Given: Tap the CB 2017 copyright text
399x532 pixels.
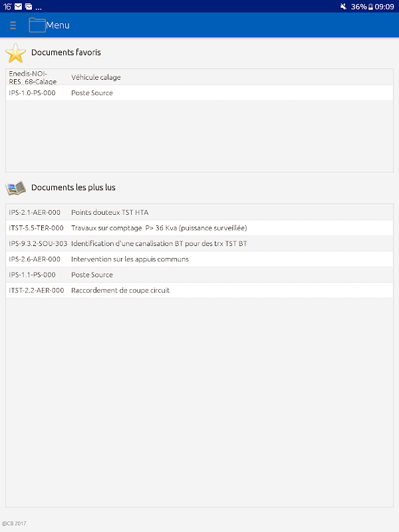Looking at the screenshot, I should point(14,523).
